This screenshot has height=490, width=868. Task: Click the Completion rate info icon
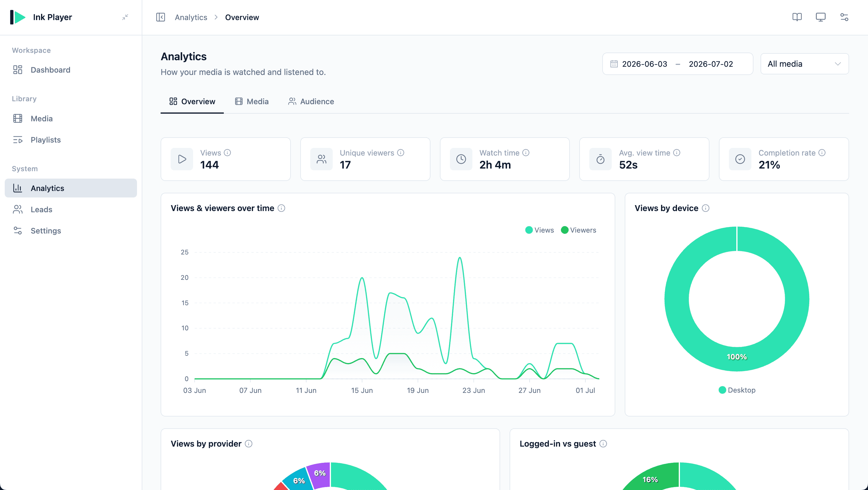tap(822, 153)
